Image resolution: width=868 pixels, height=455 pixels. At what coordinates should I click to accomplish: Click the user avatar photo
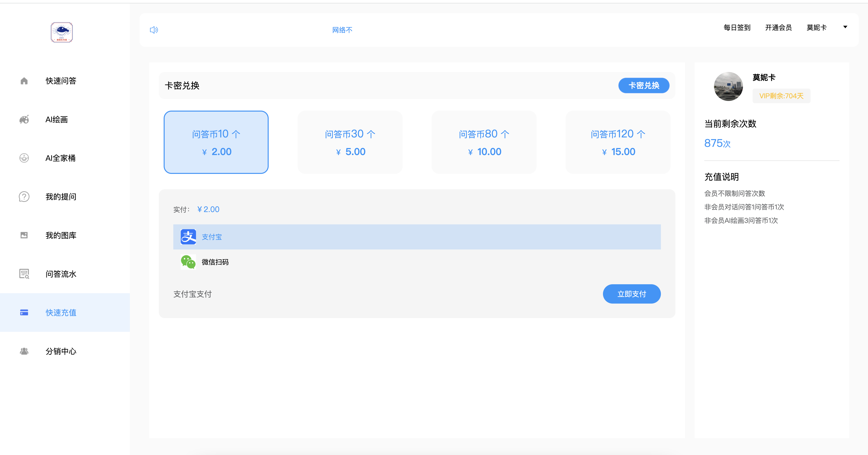click(x=728, y=87)
